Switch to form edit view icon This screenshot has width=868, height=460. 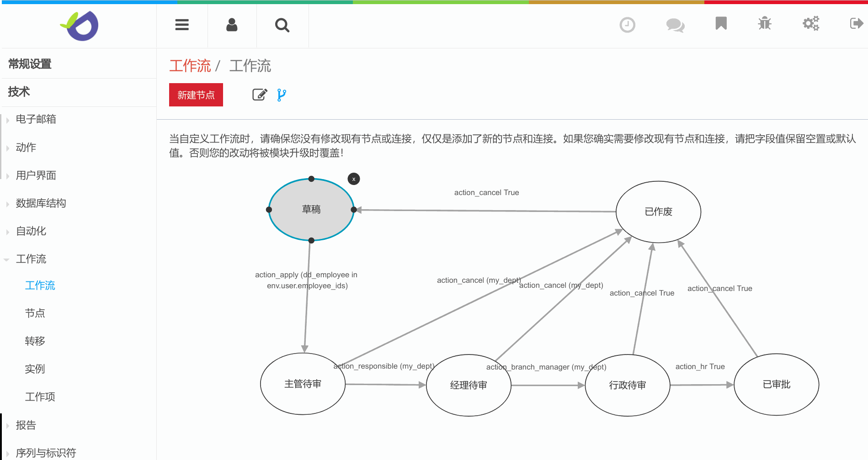(x=260, y=95)
